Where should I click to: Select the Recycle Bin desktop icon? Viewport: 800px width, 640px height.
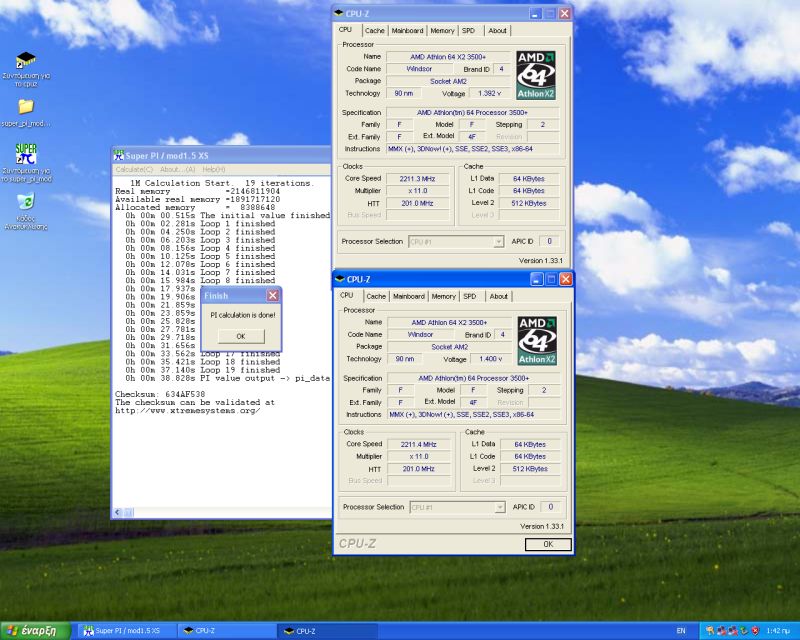tap(26, 211)
